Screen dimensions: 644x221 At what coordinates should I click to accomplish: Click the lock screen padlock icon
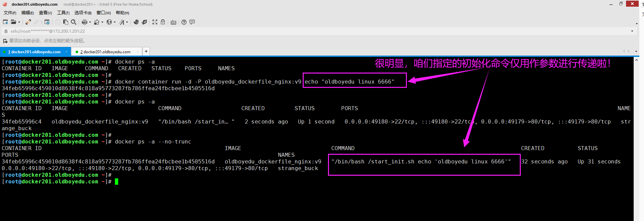[163, 22]
